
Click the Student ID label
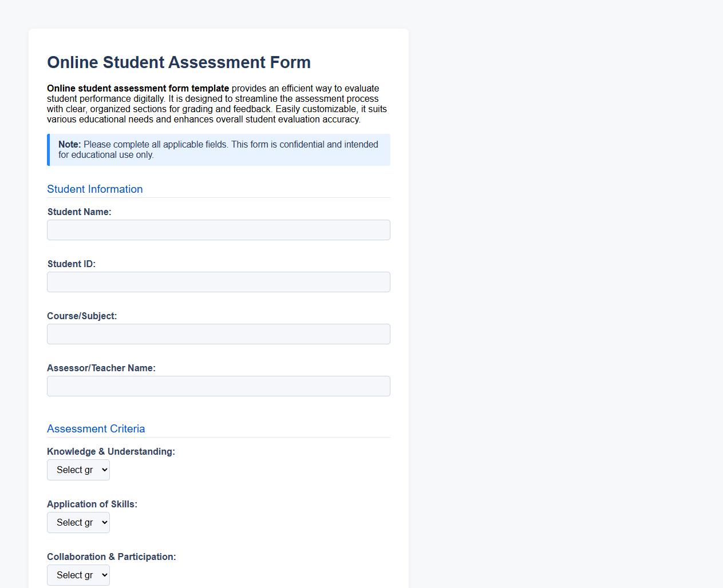pos(71,264)
